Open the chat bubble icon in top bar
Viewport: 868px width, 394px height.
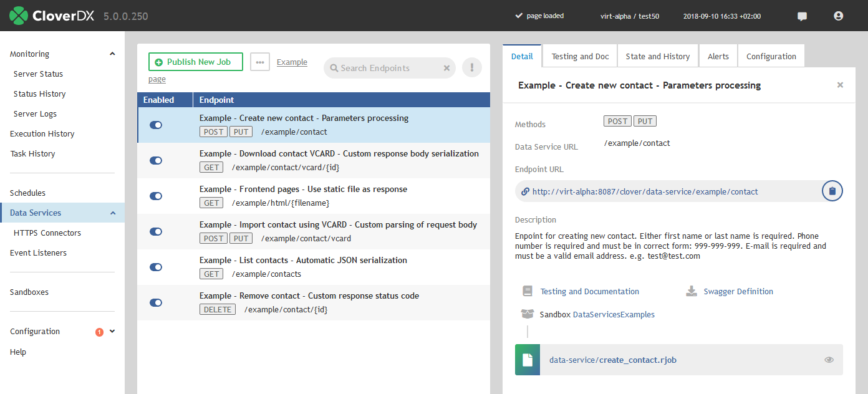pyautogui.click(x=802, y=16)
